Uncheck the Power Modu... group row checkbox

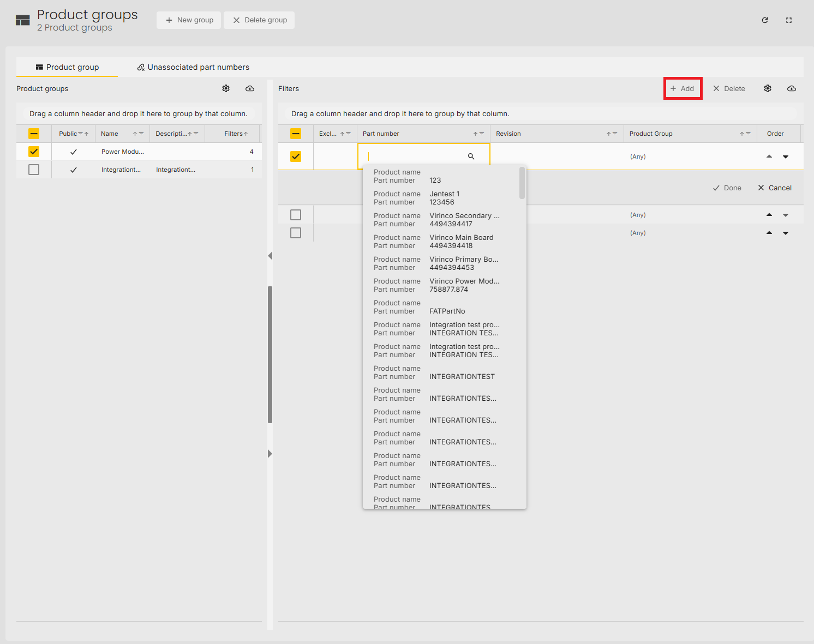[34, 152]
